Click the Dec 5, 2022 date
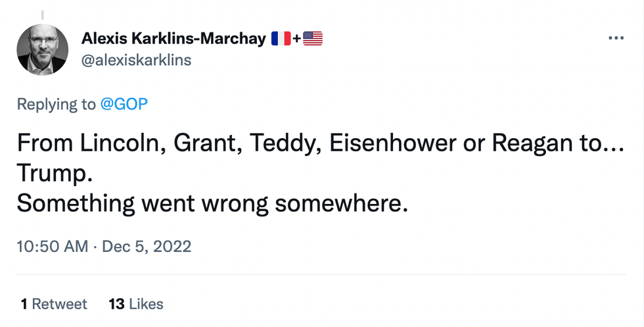The height and width of the screenshot is (327, 644). click(149, 247)
